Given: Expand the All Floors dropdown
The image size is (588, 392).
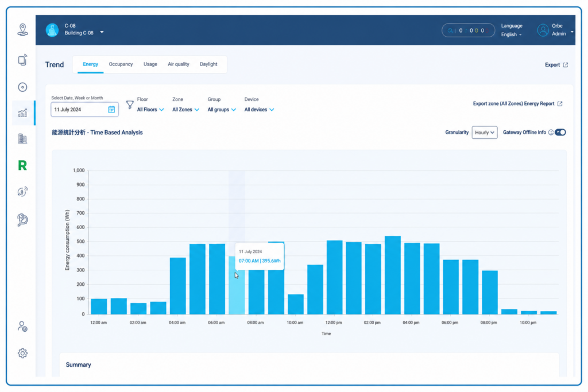Looking at the screenshot, I should click(x=150, y=110).
